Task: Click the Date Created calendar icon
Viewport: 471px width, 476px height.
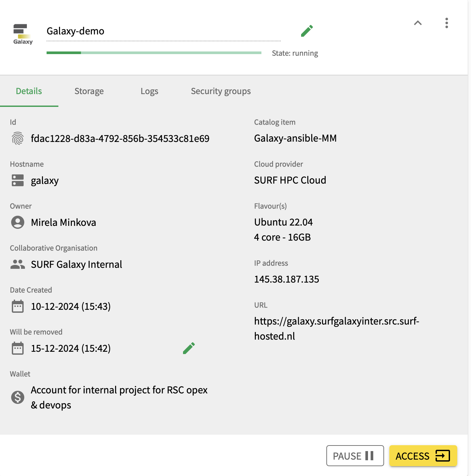Action: [18, 306]
